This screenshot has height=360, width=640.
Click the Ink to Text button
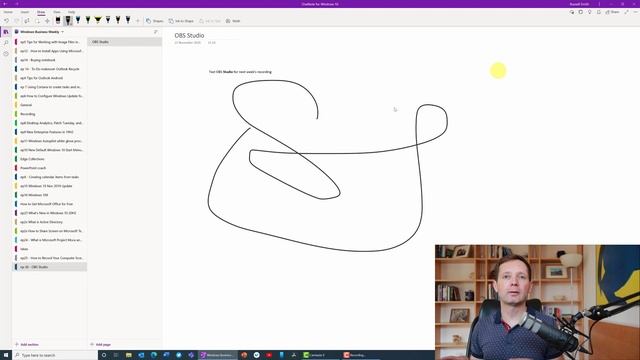(210, 21)
